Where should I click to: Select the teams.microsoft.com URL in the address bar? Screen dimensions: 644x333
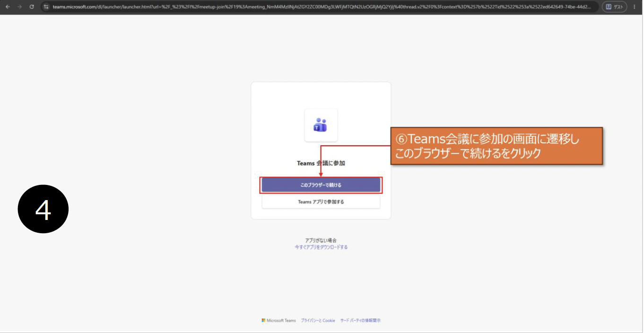322,7
